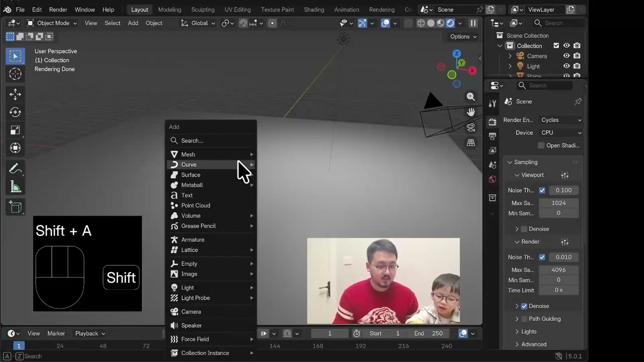Switch perspective/orthographic grid gizmo
This screenshot has height=362, width=644.
click(x=470, y=143)
